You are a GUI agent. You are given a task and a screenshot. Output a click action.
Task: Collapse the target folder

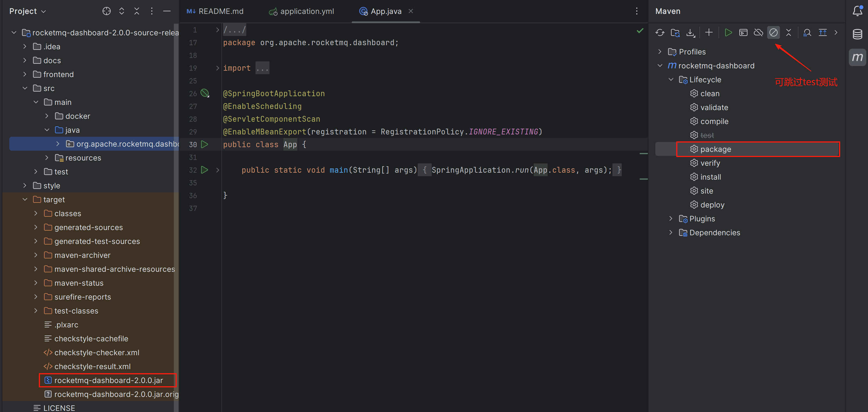(x=25, y=199)
